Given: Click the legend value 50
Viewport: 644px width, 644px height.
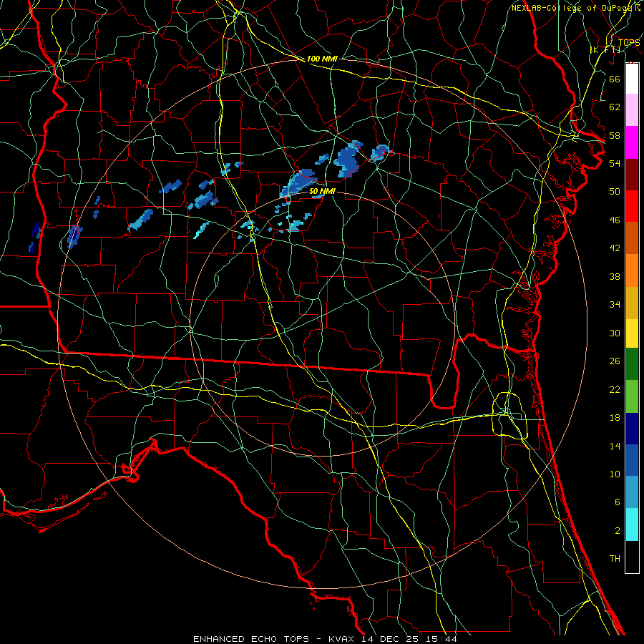Looking at the screenshot, I should [x=615, y=191].
